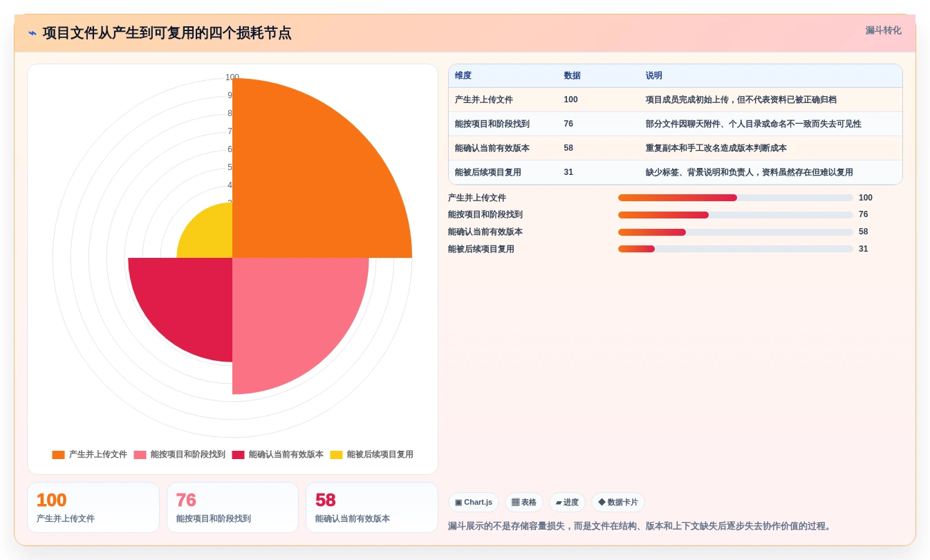This screenshot has width=930, height=560.
Task: Click the table data value 31
Action: 568,173
